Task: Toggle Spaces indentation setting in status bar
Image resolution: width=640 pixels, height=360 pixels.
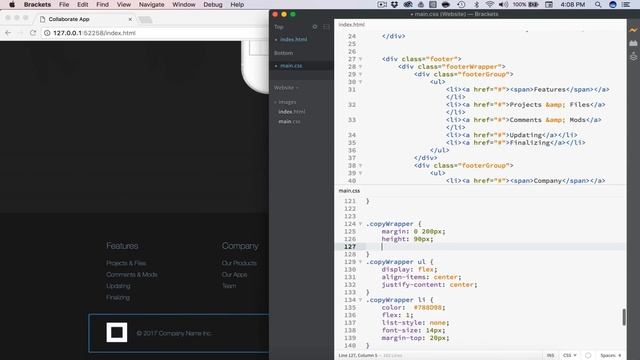Action: point(611,356)
